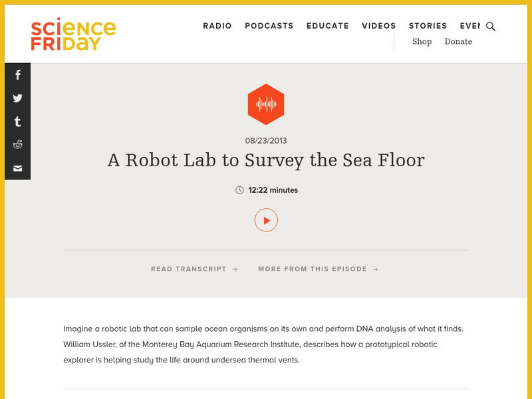Click the article title A Robot Lab heading

[x=266, y=160]
